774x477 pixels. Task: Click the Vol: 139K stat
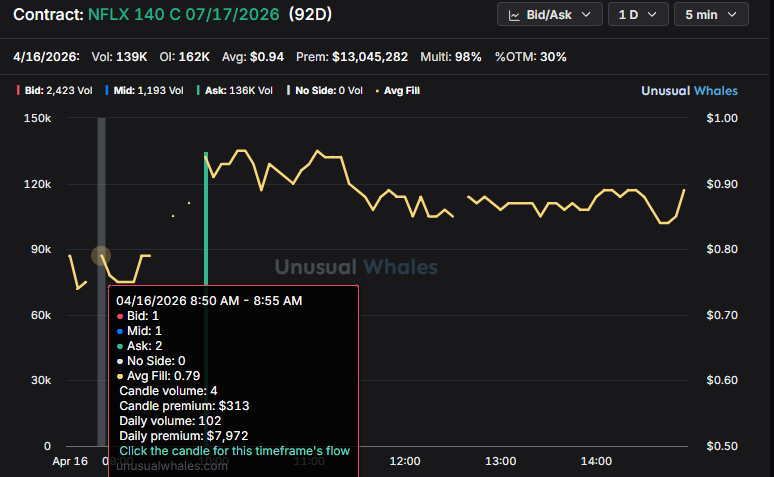pyautogui.click(x=119, y=57)
